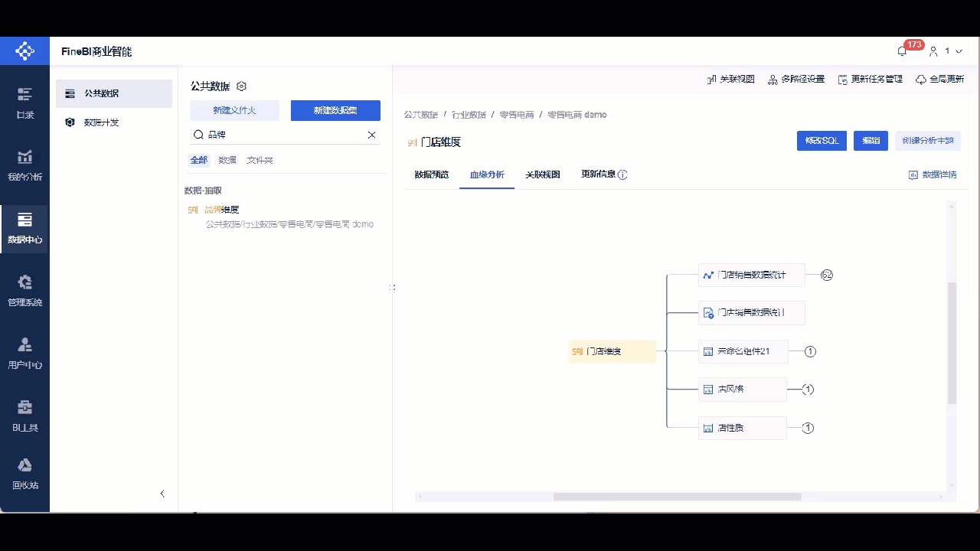The height and width of the screenshot is (551, 980).
Task: Click the 公共数据 settings gear
Action: (241, 86)
